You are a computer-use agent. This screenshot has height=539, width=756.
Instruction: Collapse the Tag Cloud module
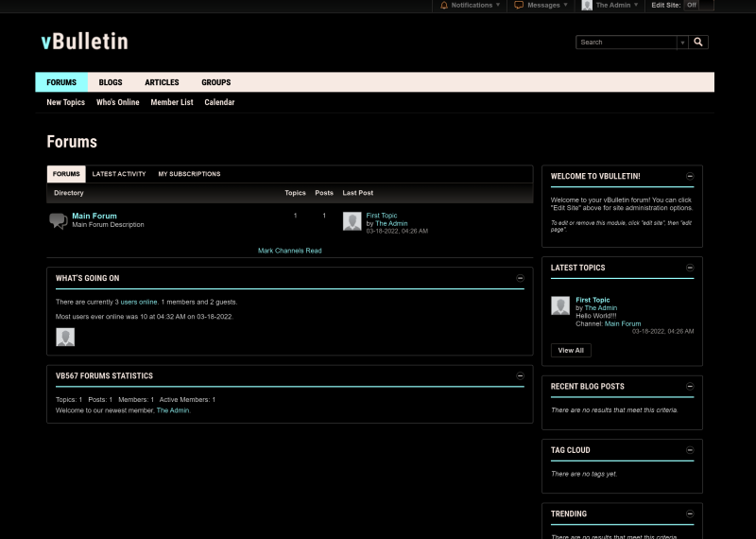pos(690,450)
